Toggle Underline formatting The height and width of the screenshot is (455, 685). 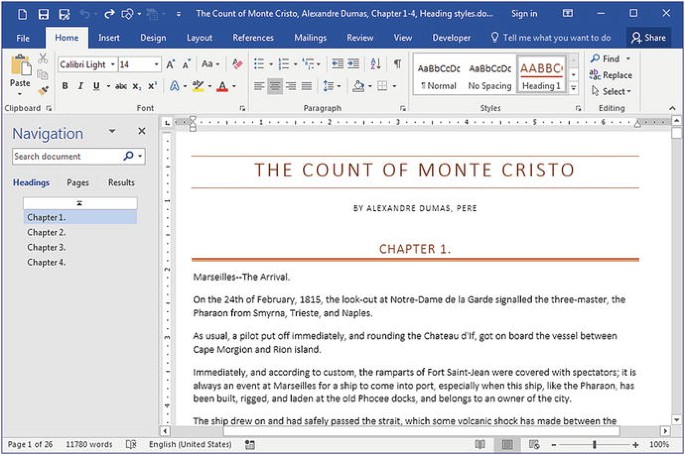[96, 86]
